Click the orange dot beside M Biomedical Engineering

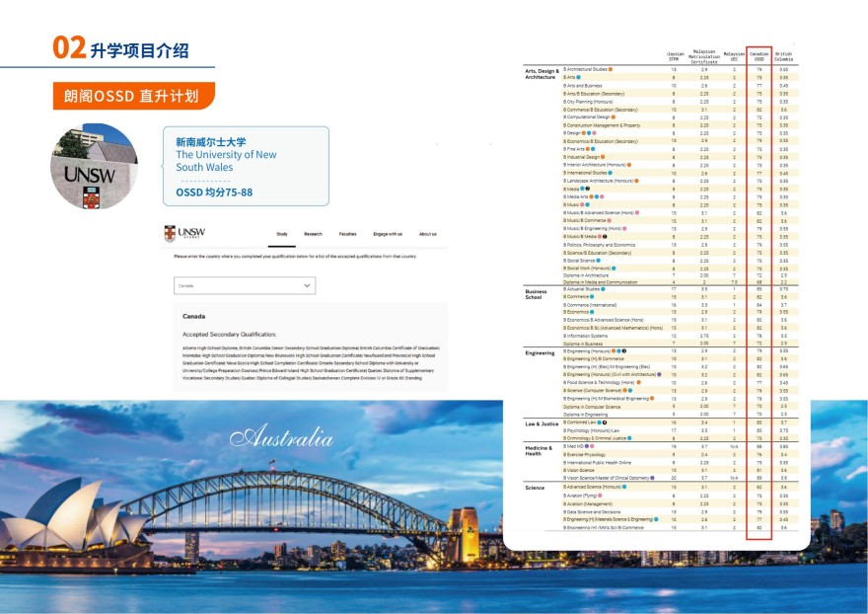(652, 398)
